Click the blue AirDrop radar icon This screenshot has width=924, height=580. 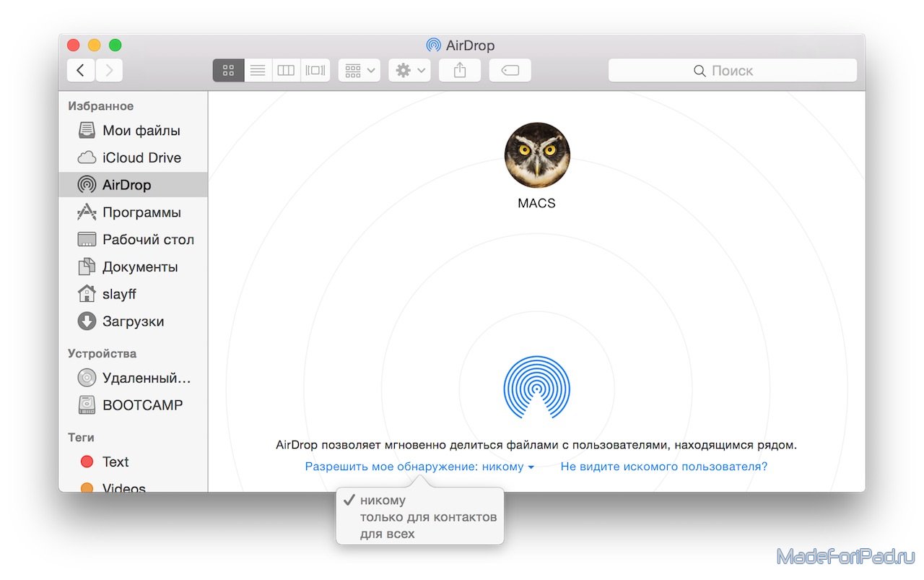click(536, 386)
